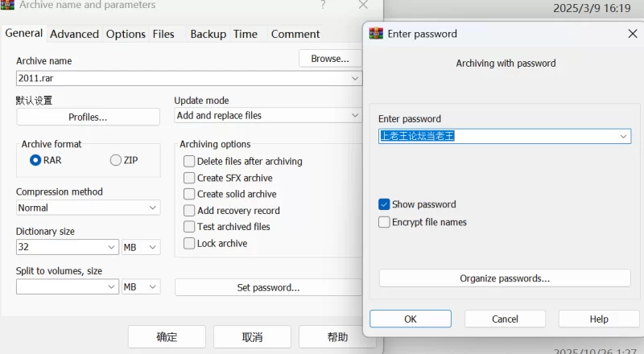Toggle the Show password checkbox
This screenshot has height=354, width=644.
(384, 204)
